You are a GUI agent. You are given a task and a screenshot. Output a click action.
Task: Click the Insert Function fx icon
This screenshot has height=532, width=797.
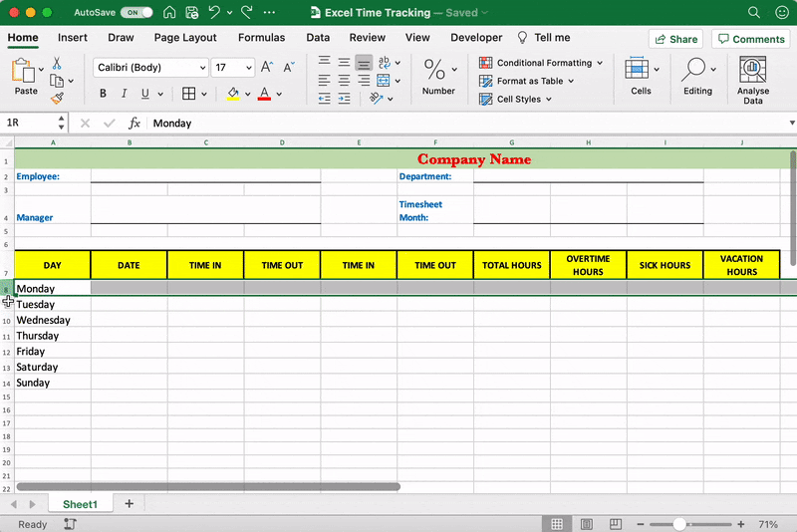[134, 124]
